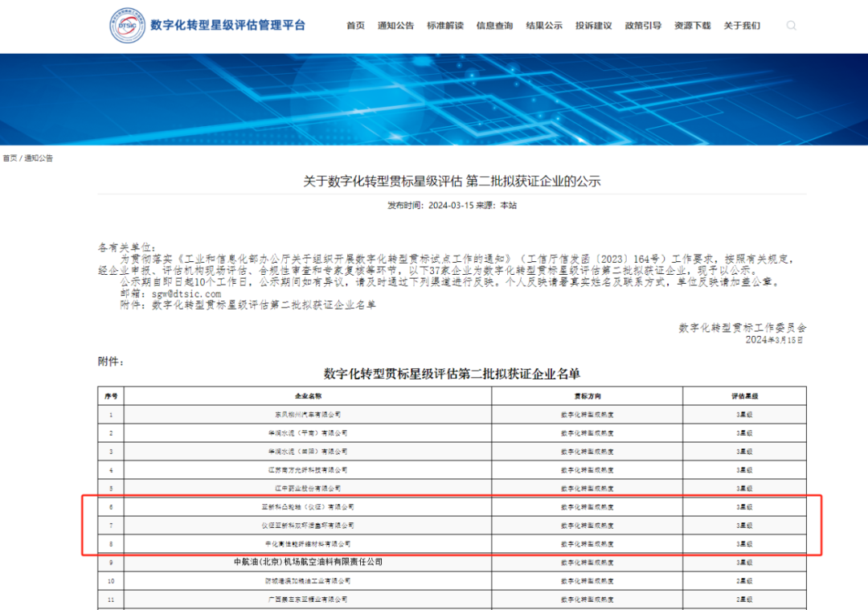Click the 2星级 rating cell in row 11
868x610 pixels.
[744, 600]
